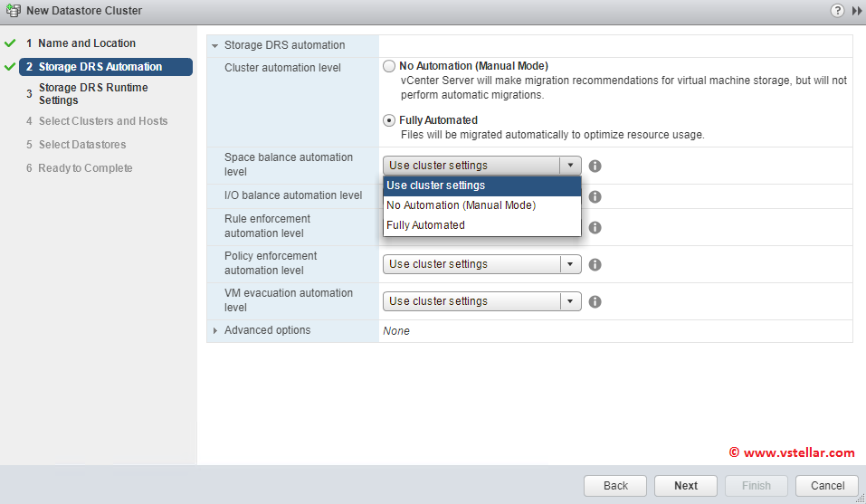Click the window resize grip corner
Image resolution: width=866 pixels, height=504 pixels.
tap(861, 499)
